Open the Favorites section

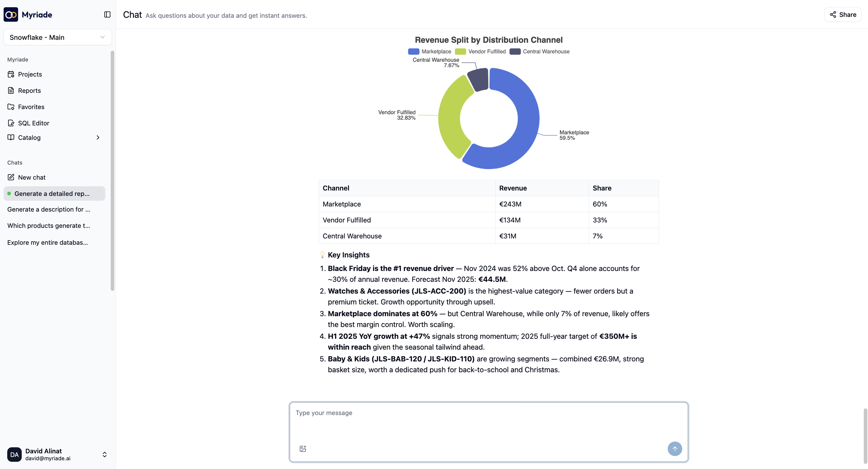coord(31,107)
